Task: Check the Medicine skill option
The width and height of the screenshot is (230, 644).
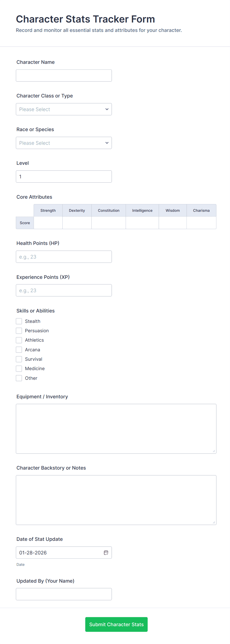Action: pyautogui.click(x=19, y=368)
